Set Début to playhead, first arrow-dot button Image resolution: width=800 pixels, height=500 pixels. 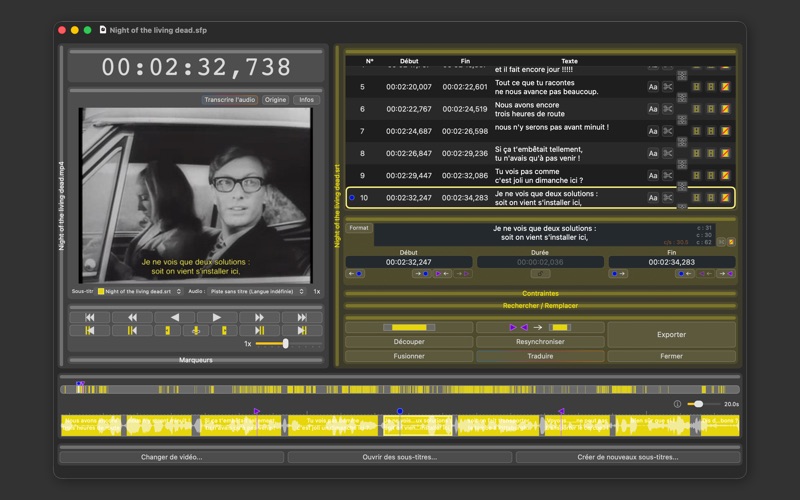(x=355, y=274)
